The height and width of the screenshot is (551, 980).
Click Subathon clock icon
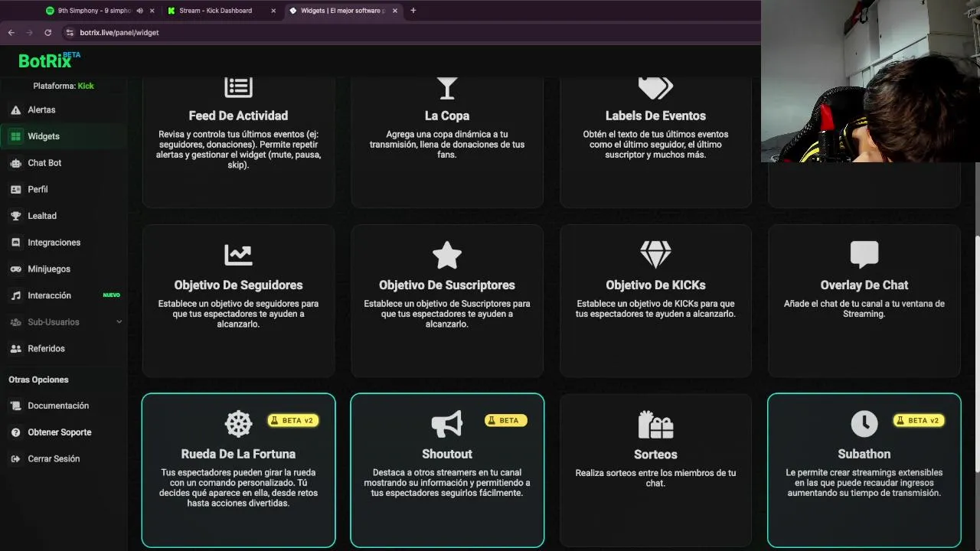pyautogui.click(x=864, y=423)
